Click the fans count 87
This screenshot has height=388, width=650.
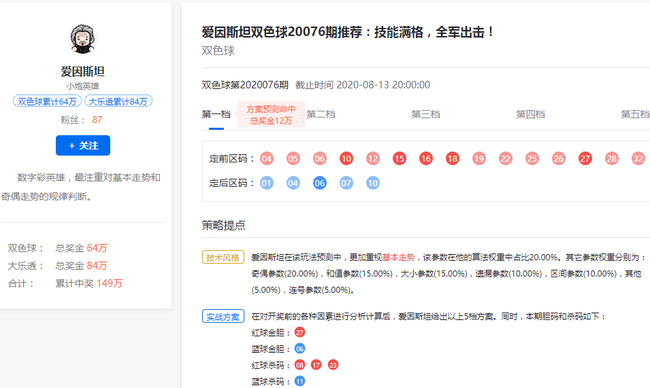[x=97, y=120]
